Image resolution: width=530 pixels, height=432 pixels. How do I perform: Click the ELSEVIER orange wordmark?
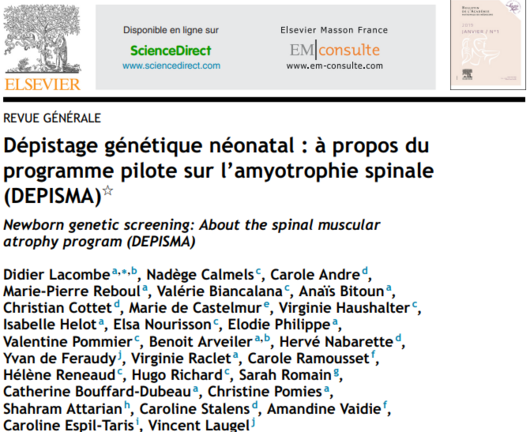tap(43, 84)
